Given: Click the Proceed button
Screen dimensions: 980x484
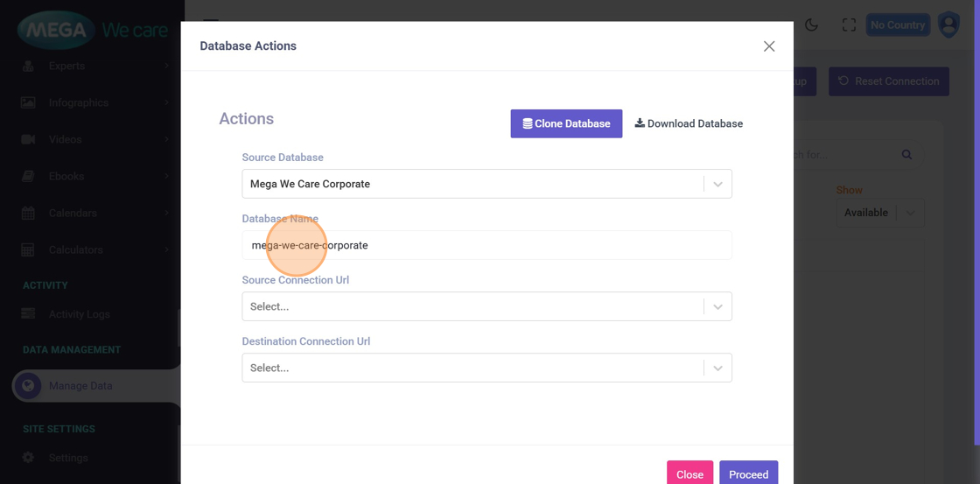Looking at the screenshot, I should 748,473.
